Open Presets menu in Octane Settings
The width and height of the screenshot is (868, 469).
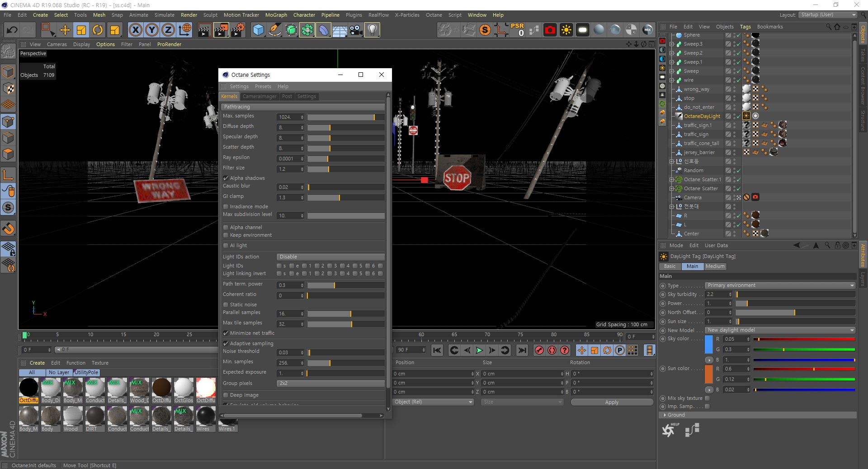pos(263,86)
